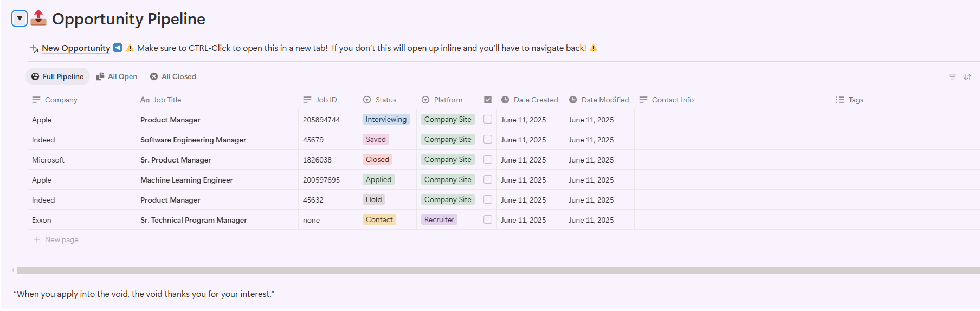
Task: Click the filter icon in the database toolbar
Action: pos(952,77)
